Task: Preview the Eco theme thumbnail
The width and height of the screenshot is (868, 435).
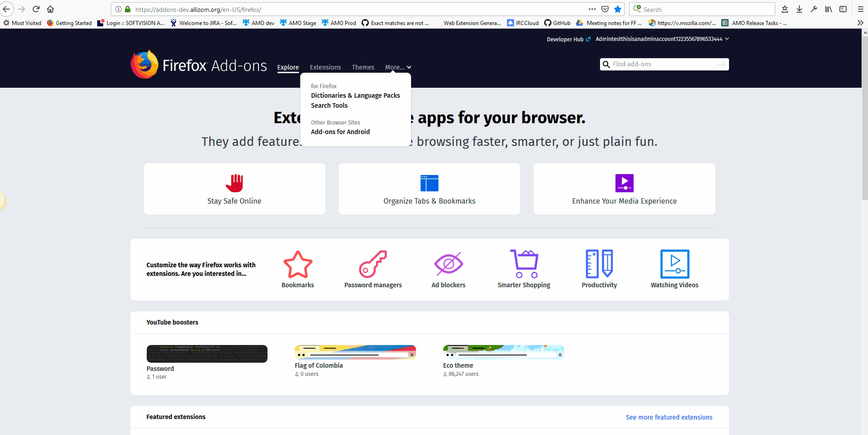Action: click(504, 352)
